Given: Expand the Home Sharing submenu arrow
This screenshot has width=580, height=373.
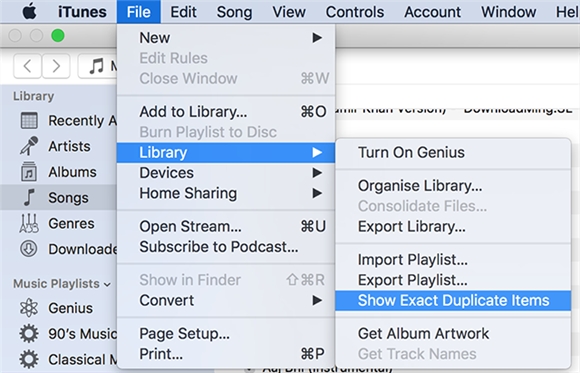Looking at the screenshot, I should pyautogui.click(x=317, y=193).
